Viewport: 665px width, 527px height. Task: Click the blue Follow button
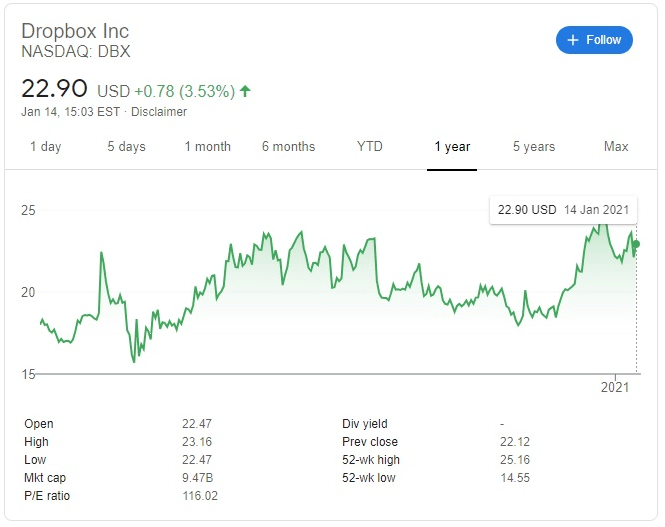594,40
